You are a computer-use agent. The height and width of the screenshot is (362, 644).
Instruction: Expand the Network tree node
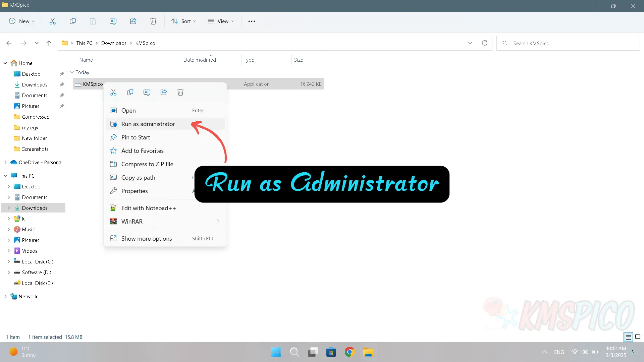(5, 296)
